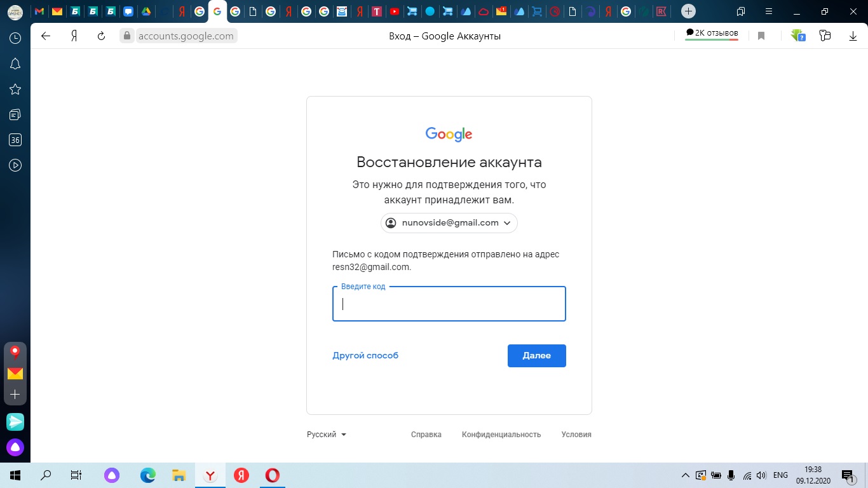The width and height of the screenshot is (868, 488).
Task: Focus the Введите код input field
Action: point(449,304)
